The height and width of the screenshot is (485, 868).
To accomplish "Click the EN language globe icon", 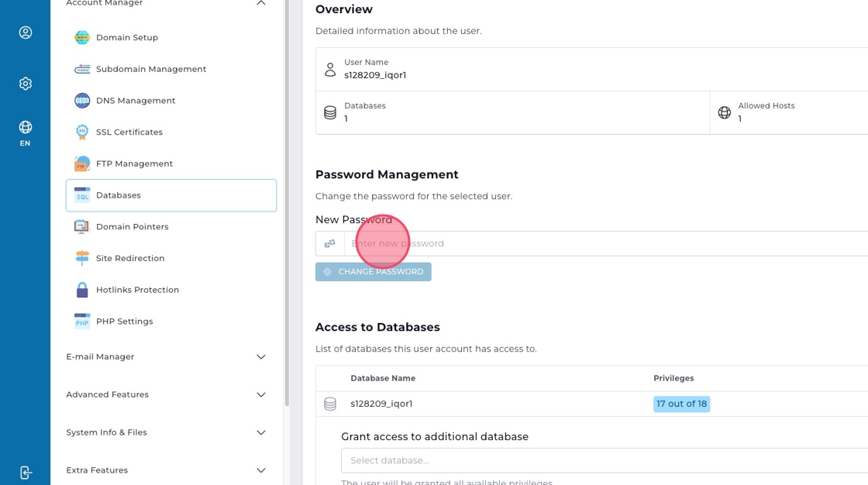I will (25, 128).
